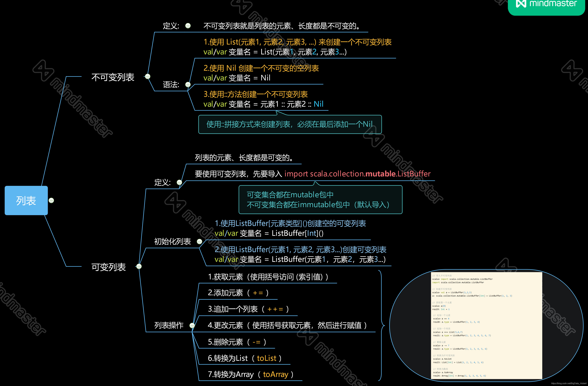The width and height of the screenshot is (588, 386).
Task: Select node 2.使用ListBuffer(元素1, 元素2...)创建可变列表
Action: tap(300, 254)
